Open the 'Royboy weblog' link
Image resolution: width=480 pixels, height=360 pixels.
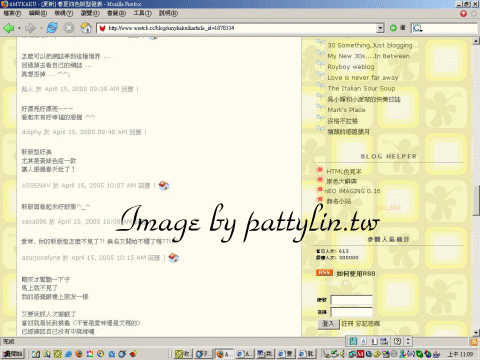click(351, 67)
